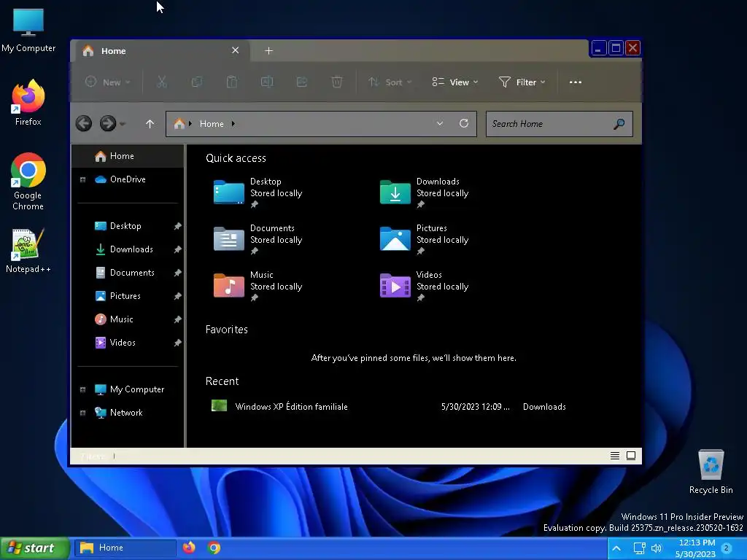The height and width of the screenshot is (560, 747).
Task: Open the notifications badge in tray
Action: tap(727, 548)
